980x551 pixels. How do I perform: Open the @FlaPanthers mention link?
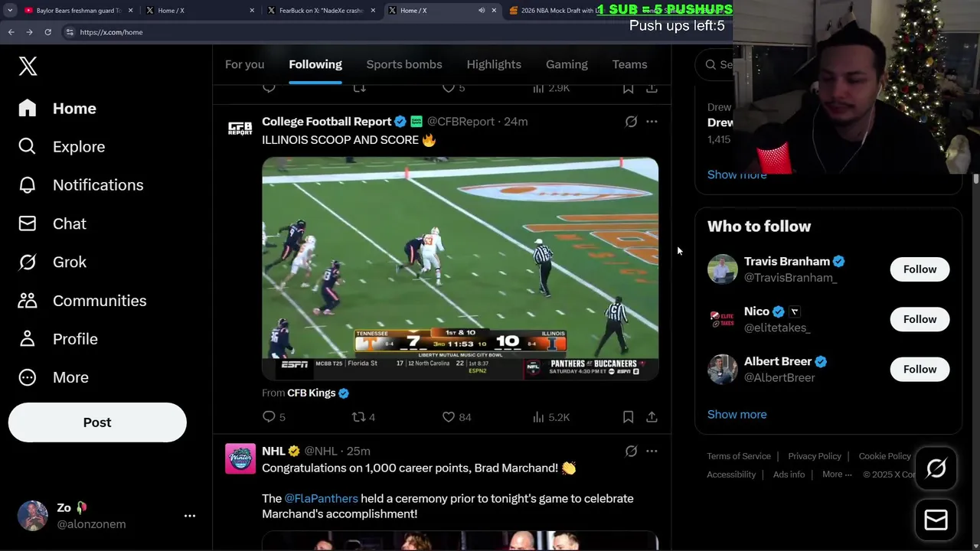[321, 498]
